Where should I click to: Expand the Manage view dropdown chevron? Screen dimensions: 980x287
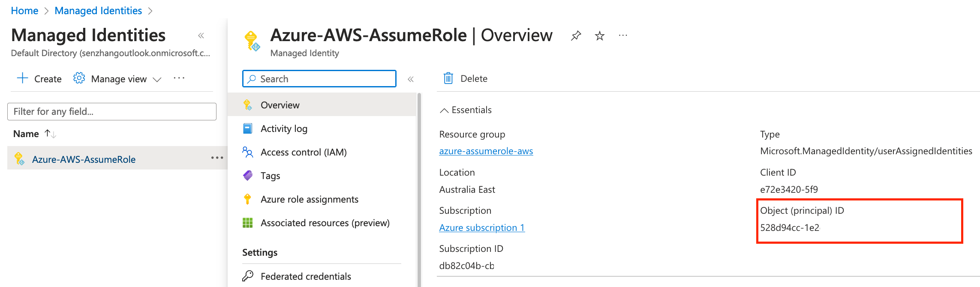coord(157,79)
